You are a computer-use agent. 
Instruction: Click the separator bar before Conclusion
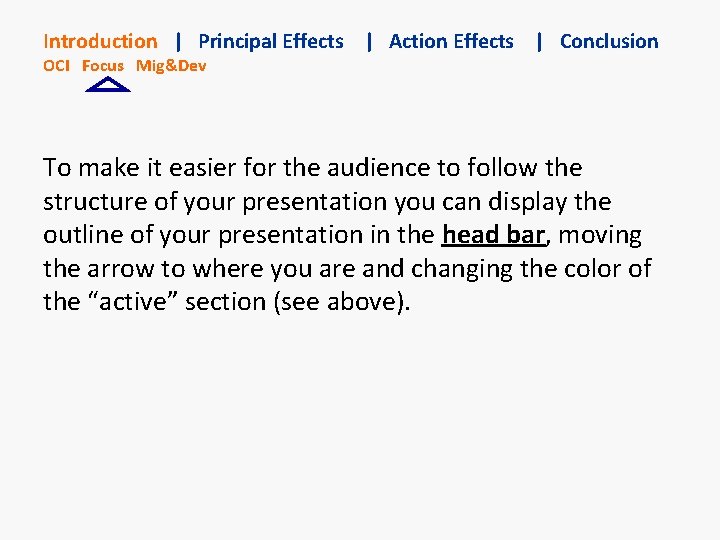[540, 41]
